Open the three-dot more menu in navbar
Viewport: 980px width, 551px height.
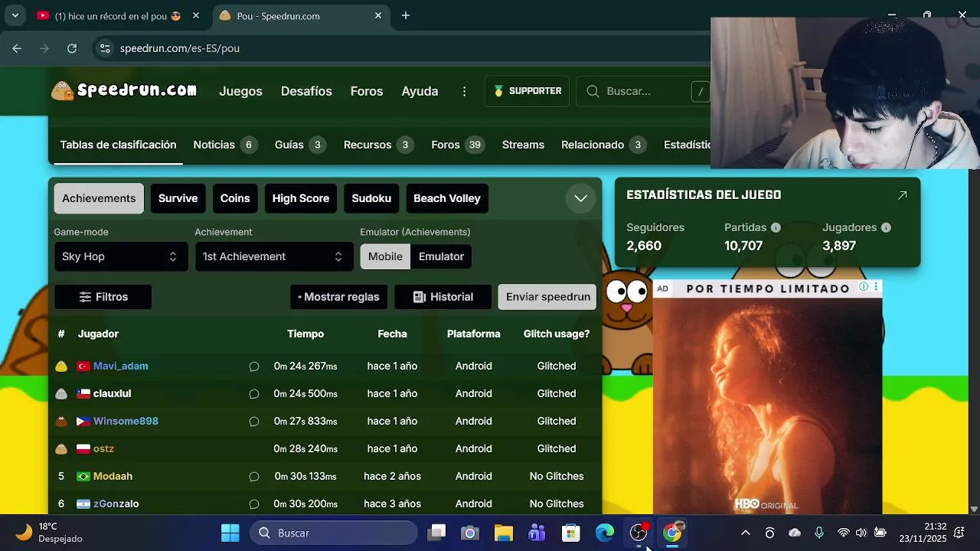tap(464, 91)
